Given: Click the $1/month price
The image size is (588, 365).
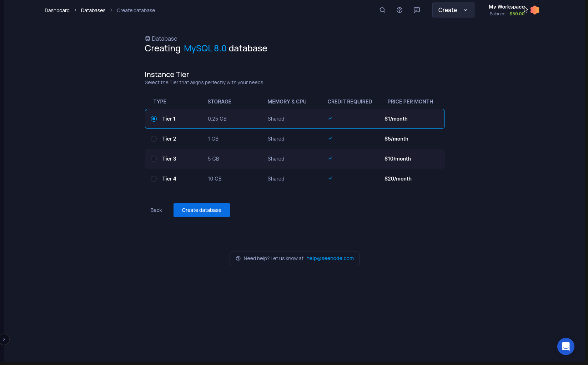Looking at the screenshot, I should [x=396, y=119].
